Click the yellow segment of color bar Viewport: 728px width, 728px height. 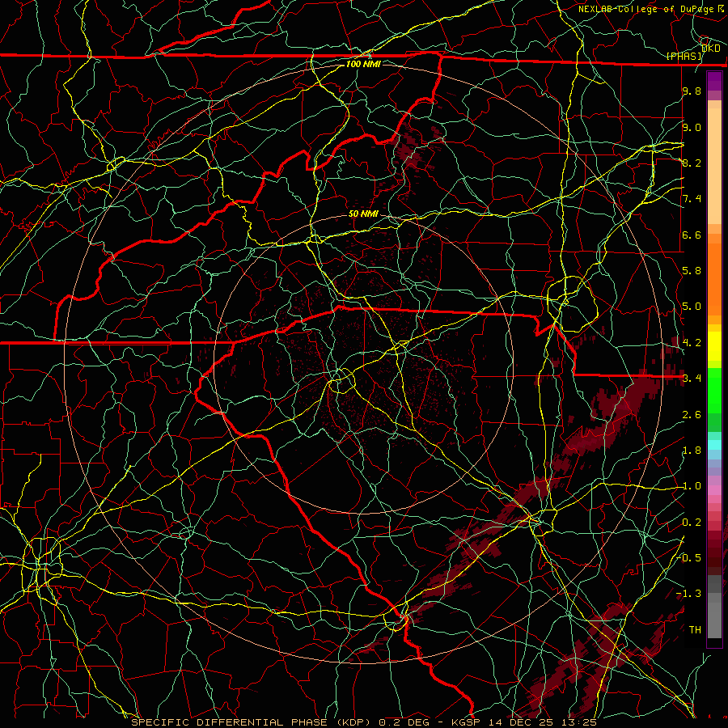point(714,346)
